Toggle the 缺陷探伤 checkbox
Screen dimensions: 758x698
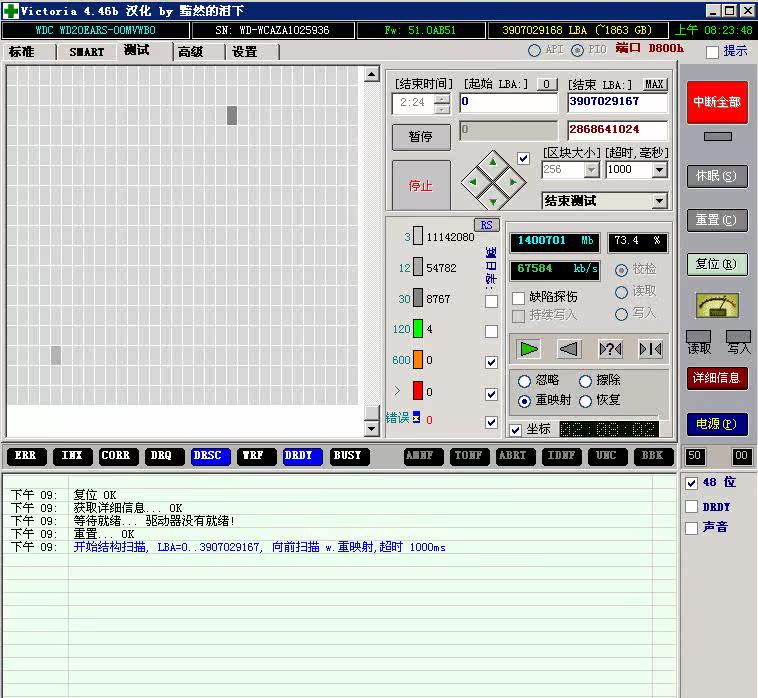518,298
